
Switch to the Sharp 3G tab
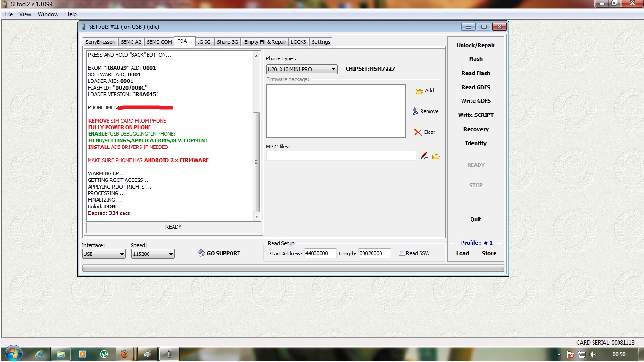pos(227,42)
